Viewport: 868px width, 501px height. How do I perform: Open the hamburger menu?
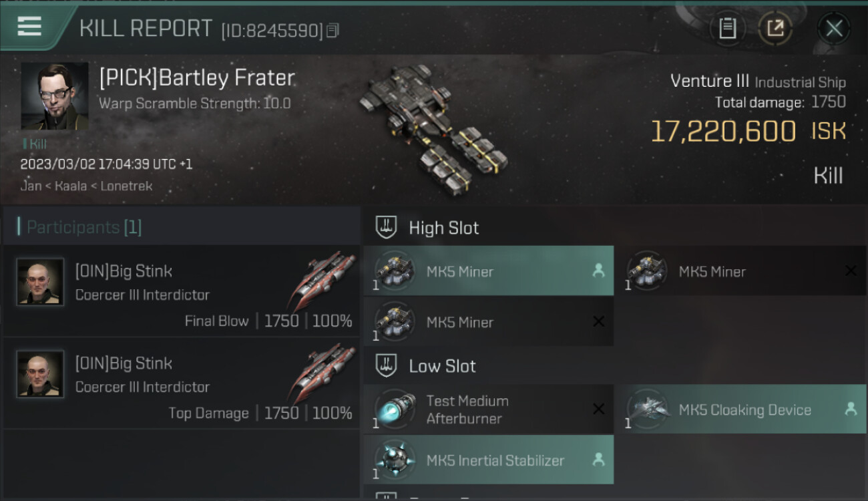coord(29,27)
